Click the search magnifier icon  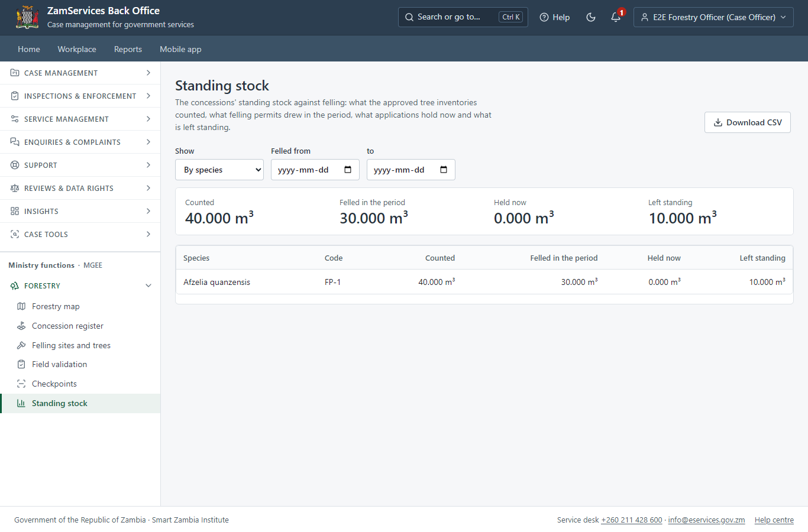click(409, 17)
